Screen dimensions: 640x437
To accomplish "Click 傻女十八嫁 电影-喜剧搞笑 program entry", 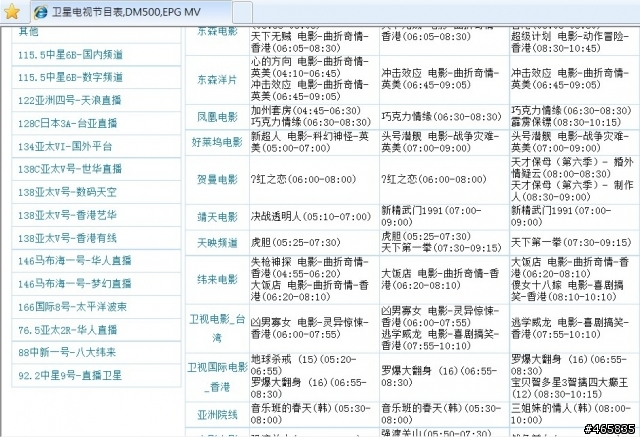I will tap(567, 291).
